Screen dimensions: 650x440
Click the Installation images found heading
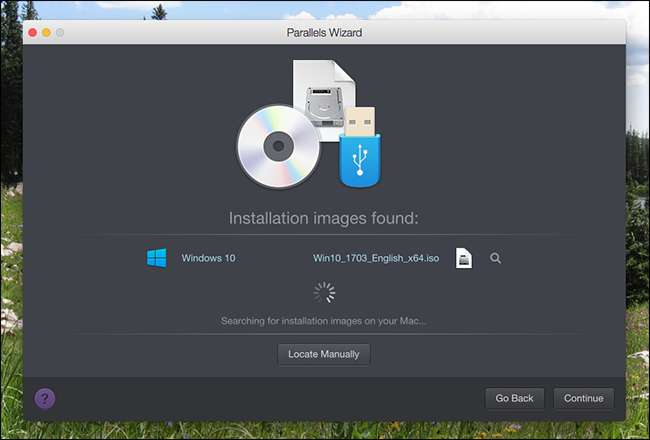324,218
